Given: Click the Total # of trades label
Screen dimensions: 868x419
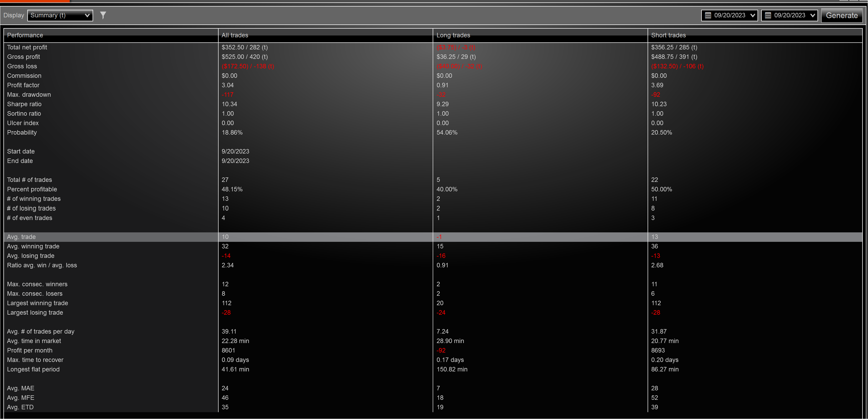Looking at the screenshot, I should point(29,180).
